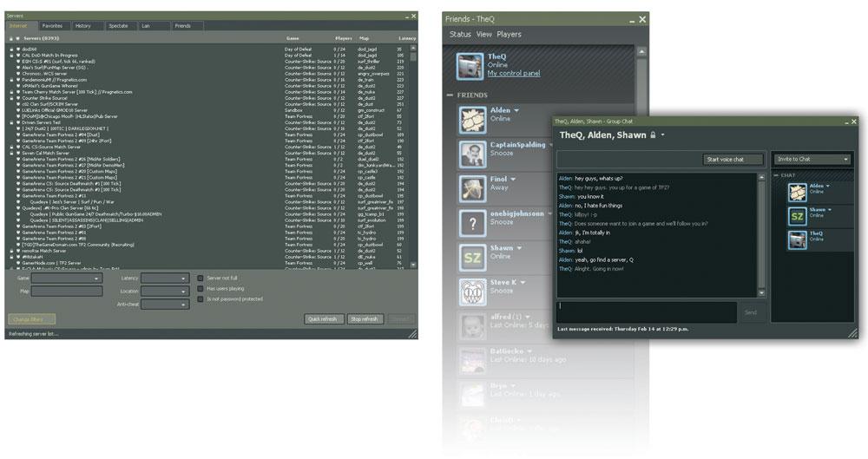Click Alden's avatar in the Friends list
Screen dimensions: 868x459
[472, 119]
